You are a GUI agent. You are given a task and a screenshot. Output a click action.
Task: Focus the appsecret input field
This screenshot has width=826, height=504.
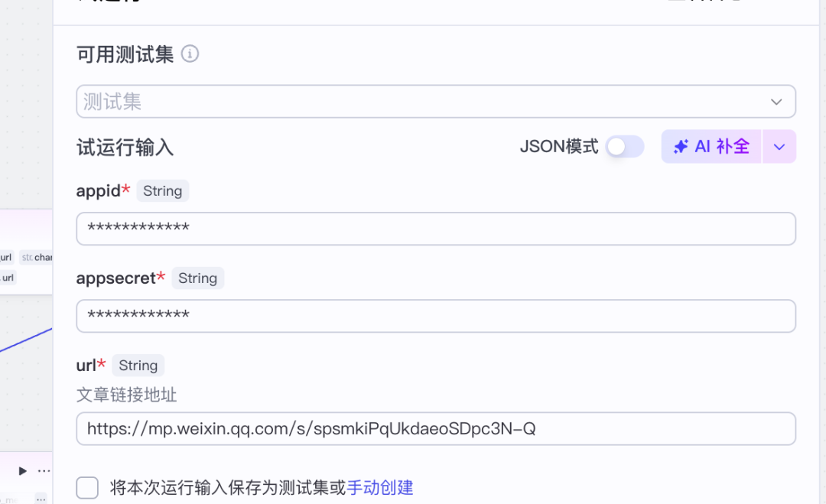pos(435,316)
